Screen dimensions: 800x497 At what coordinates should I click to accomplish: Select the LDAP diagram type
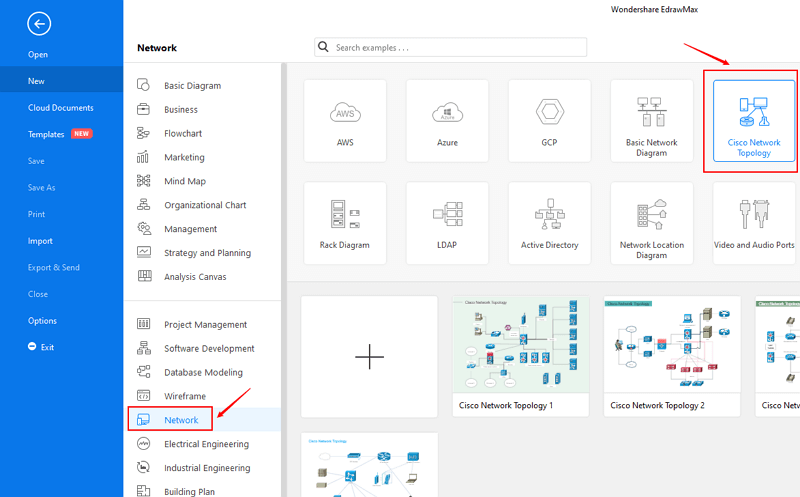pyautogui.click(x=447, y=223)
